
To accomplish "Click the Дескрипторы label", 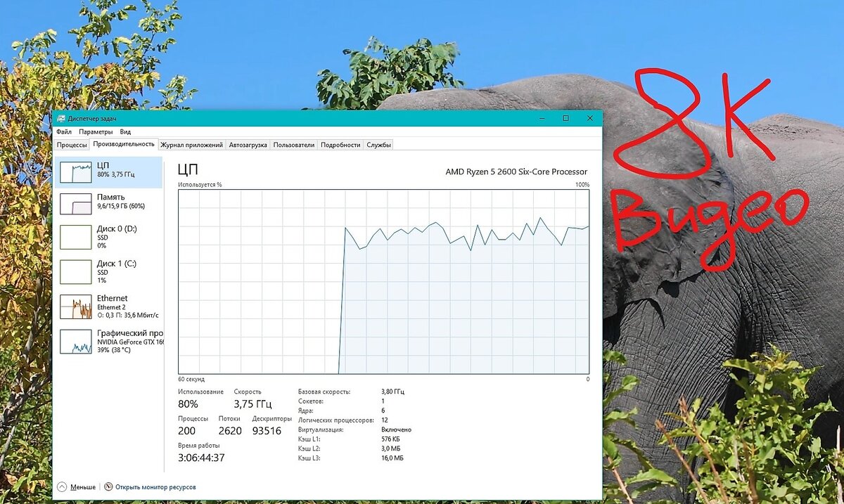I will [271, 418].
